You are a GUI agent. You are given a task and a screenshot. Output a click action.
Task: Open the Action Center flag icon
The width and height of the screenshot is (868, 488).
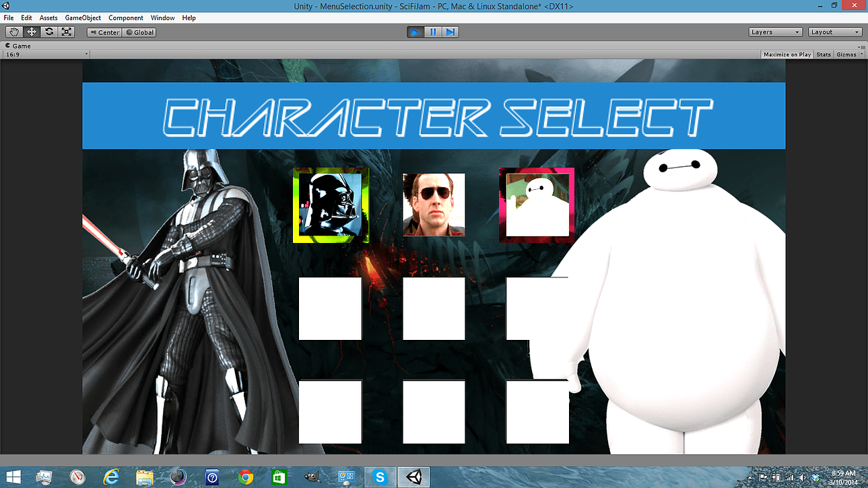(x=764, y=478)
